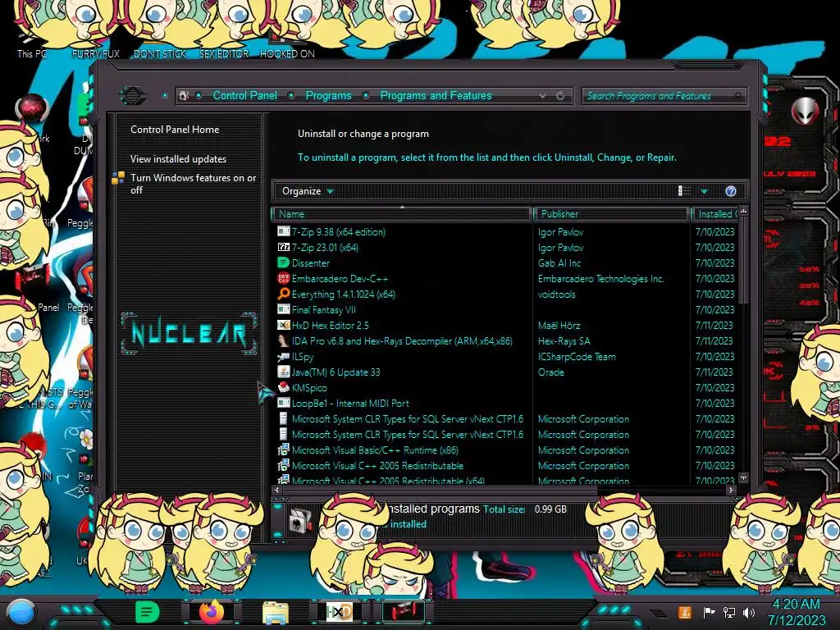Click voidtools publisher cell

[557, 294]
